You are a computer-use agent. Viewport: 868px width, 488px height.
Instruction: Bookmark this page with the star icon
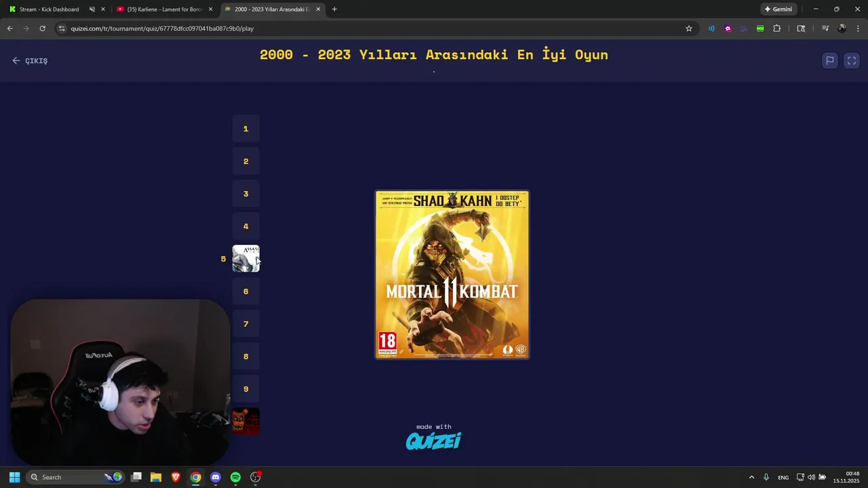(x=689, y=28)
